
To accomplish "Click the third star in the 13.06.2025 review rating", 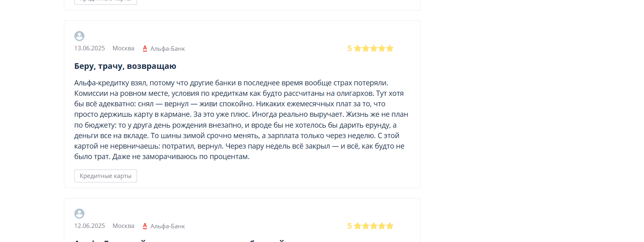I will (x=373, y=48).
